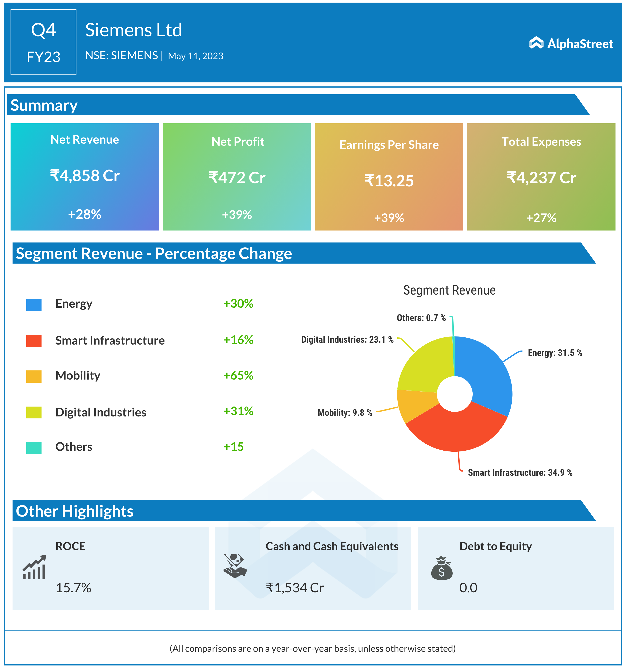Select the Total Expenses card
This screenshot has width=626, height=672.
click(541, 177)
